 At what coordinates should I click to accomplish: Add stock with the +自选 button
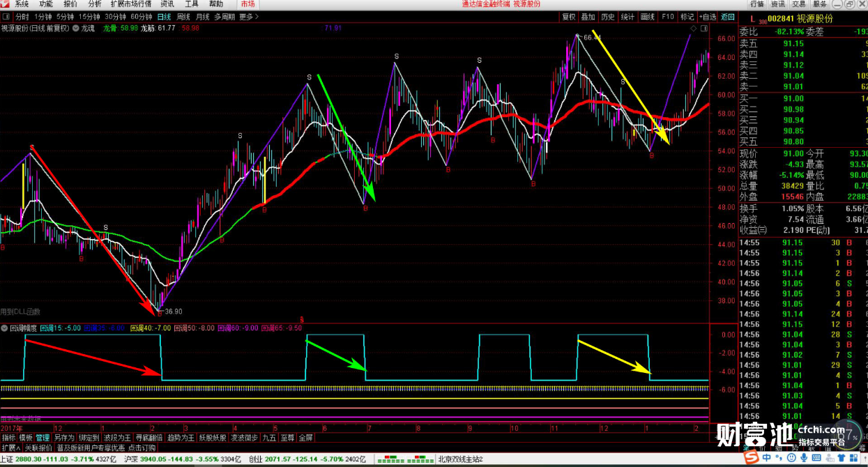click(x=708, y=17)
